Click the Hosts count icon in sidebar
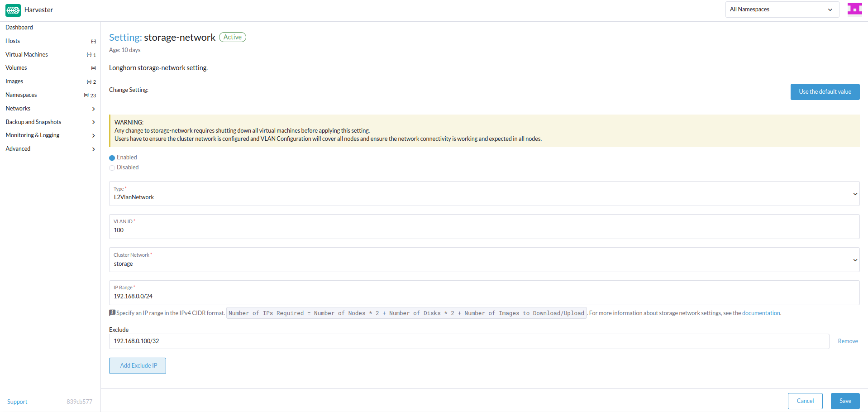Screen dimensions: 868x412 pyautogui.click(x=93, y=42)
